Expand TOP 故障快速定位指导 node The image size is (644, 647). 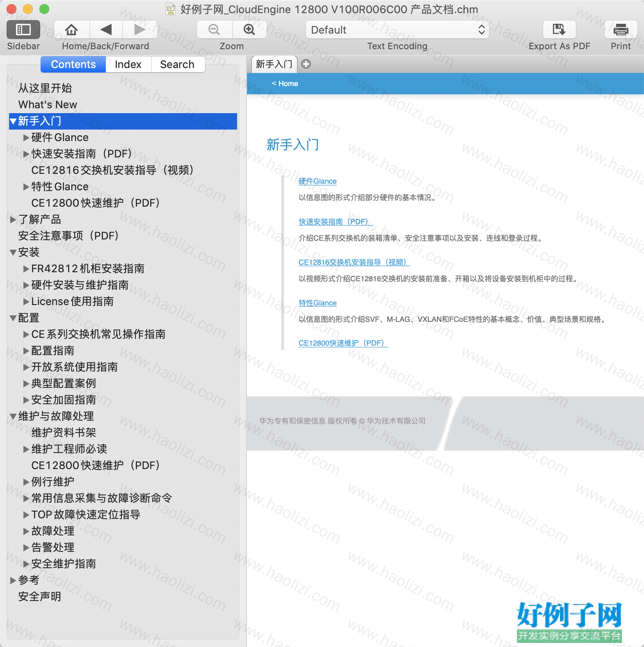pos(26,515)
